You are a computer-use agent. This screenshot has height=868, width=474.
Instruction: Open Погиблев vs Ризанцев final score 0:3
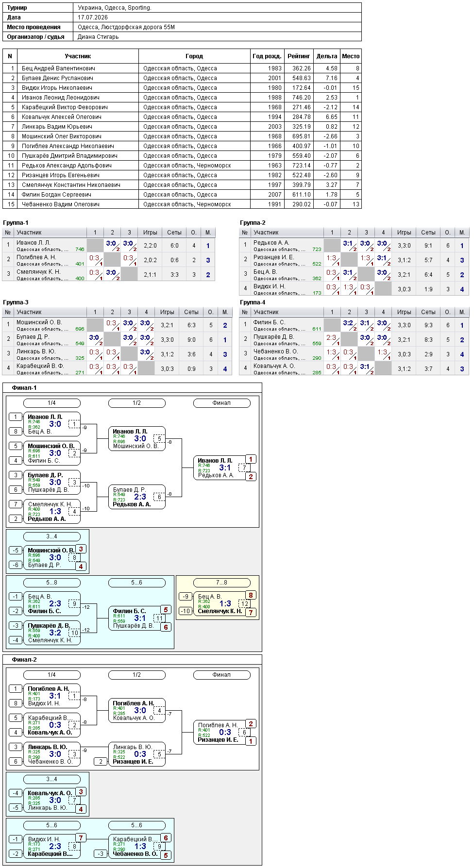point(225,732)
